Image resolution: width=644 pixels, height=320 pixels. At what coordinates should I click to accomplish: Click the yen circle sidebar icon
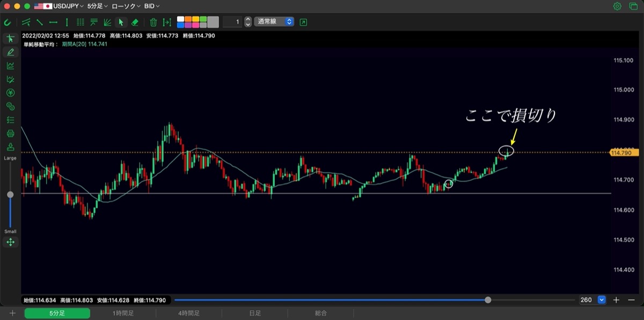click(x=10, y=93)
